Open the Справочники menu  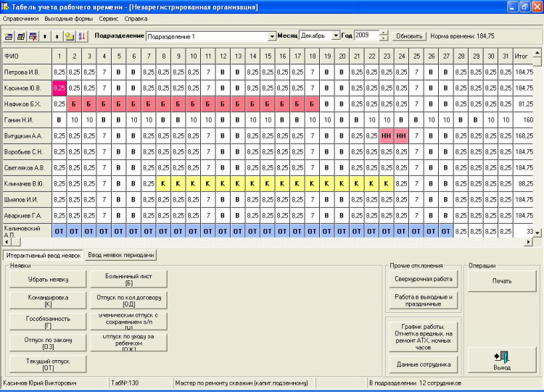click(x=21, y=18)
